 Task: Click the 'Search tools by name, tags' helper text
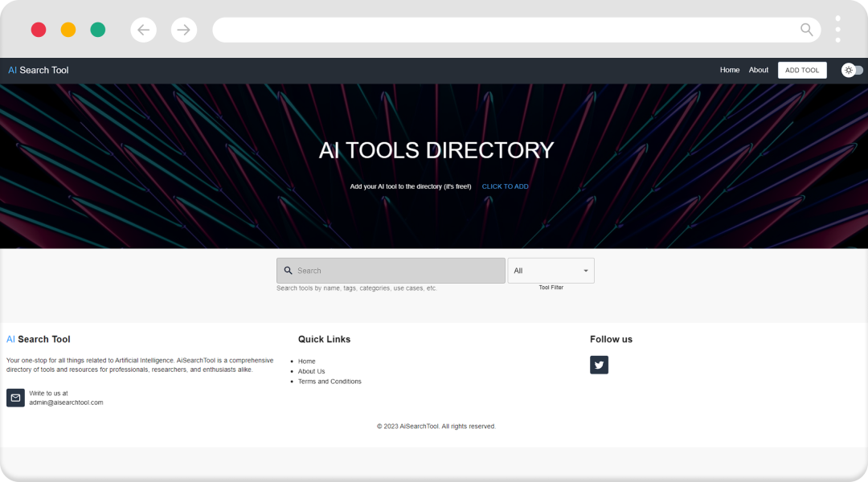pyautogui.click(x=357, y=288)
